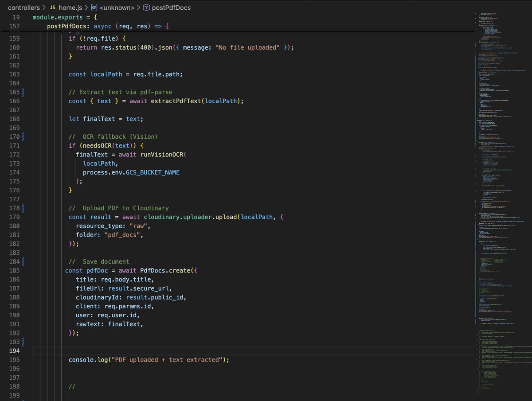The image size is (532, 401).
Task: Click the change marker beside line 165
Action: [x=23, y=92]
